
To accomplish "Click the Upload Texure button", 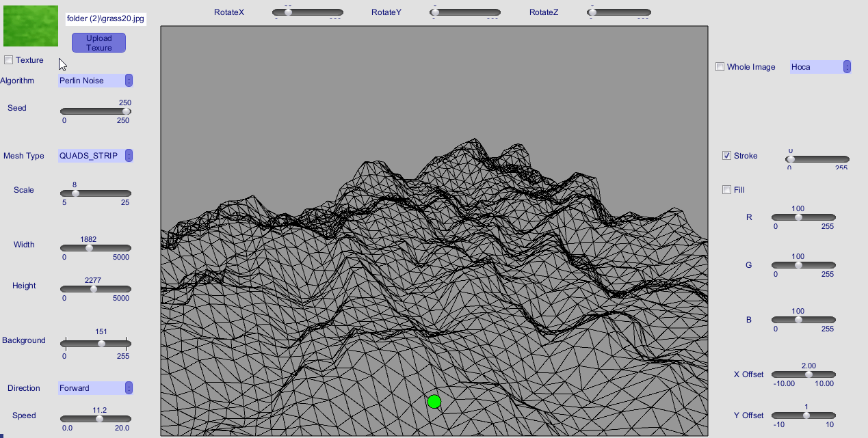I will (98, 42).
